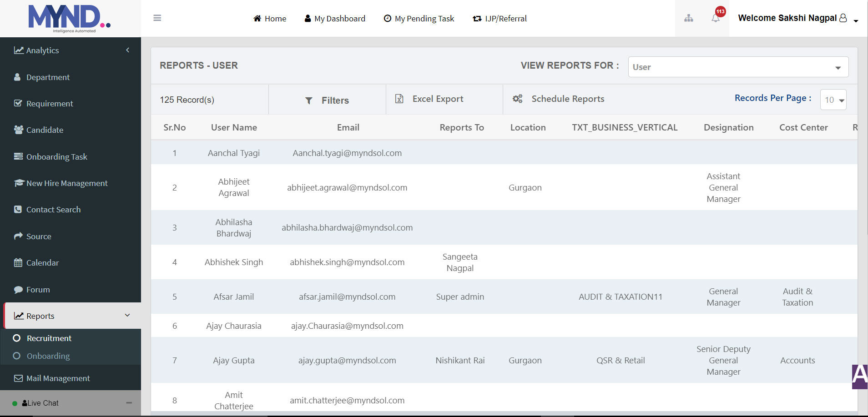The height and width of the screenshot is (417, 868).
Task: Click Nishikant Rai in Ajay Gupta row
Action: 460,360
